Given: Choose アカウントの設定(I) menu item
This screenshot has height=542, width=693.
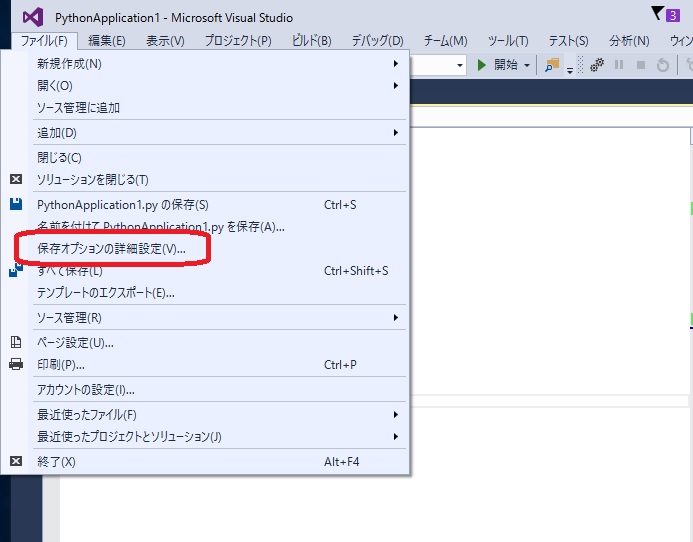Looking at the screenshot, I should tap(220, 389).
